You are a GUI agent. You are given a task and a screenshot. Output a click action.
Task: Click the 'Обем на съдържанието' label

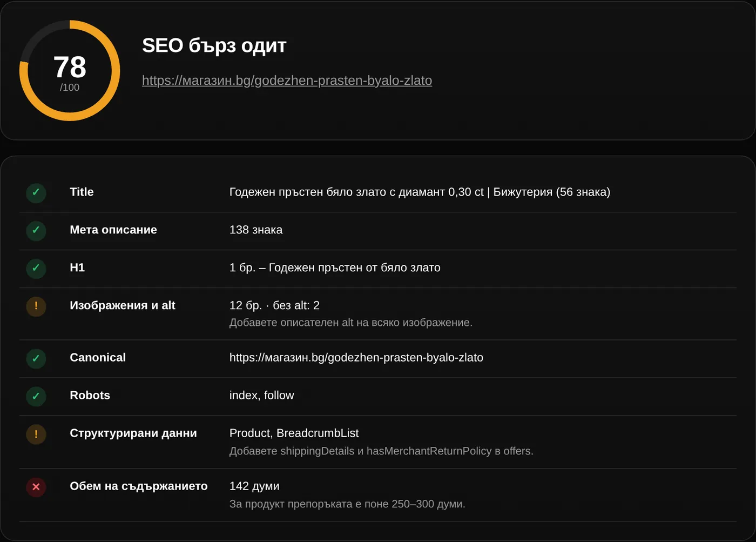[139, 486]
